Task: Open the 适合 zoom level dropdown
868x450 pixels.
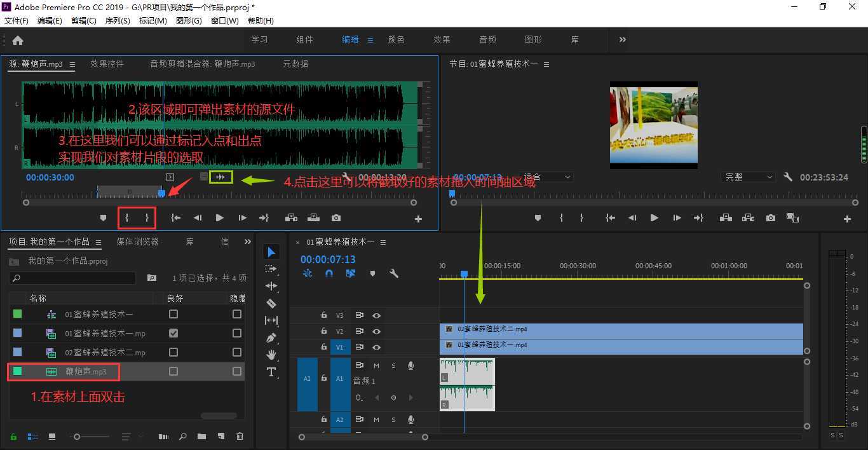Action: 548,177
